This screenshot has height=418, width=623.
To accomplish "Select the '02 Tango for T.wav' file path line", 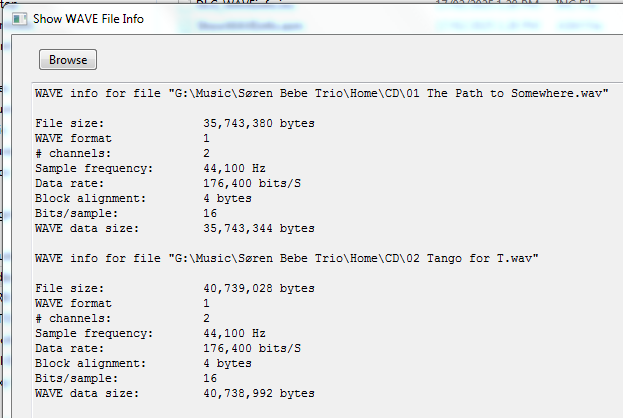I will coord(286,258).
